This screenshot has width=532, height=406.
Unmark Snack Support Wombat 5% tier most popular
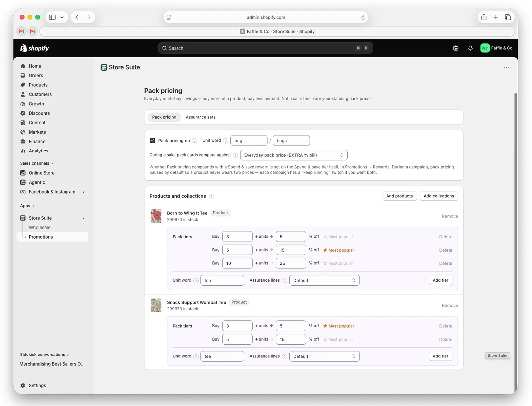[338, 326]
